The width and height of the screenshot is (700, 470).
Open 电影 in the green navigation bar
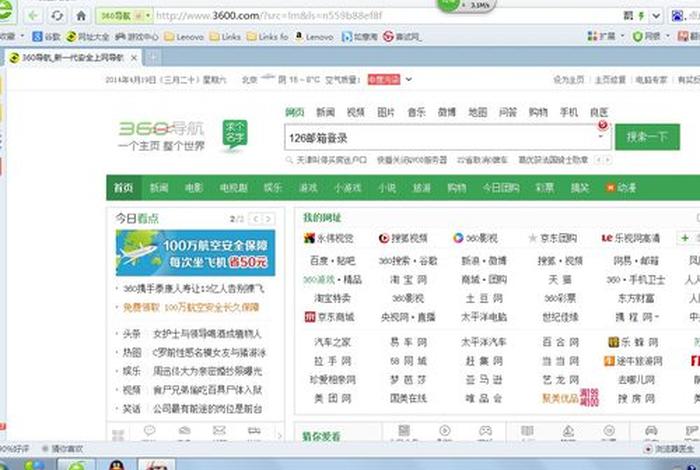pyautogui.click(x=194, y=188)
